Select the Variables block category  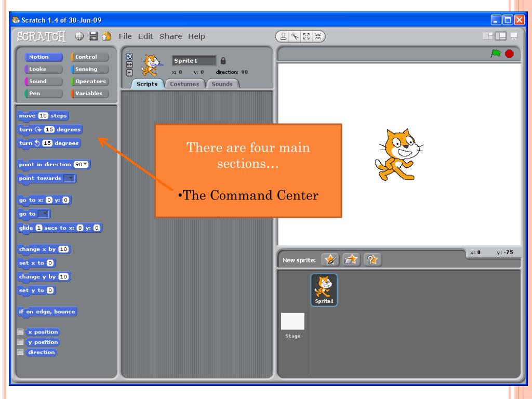tap(89, 94)
